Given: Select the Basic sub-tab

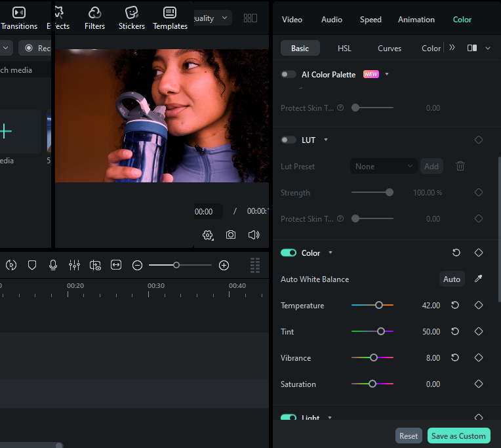Looking at the screenshot, I should pos(300,49).
